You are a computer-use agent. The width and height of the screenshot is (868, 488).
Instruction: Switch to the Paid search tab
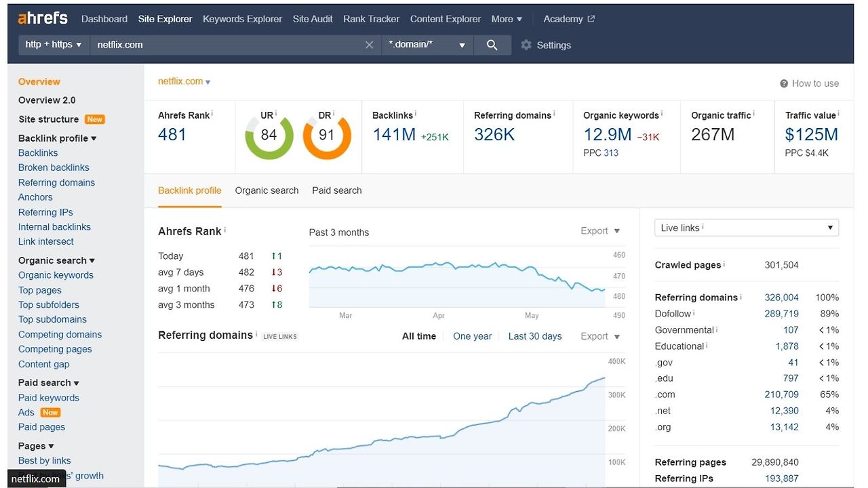pos(337,190)
